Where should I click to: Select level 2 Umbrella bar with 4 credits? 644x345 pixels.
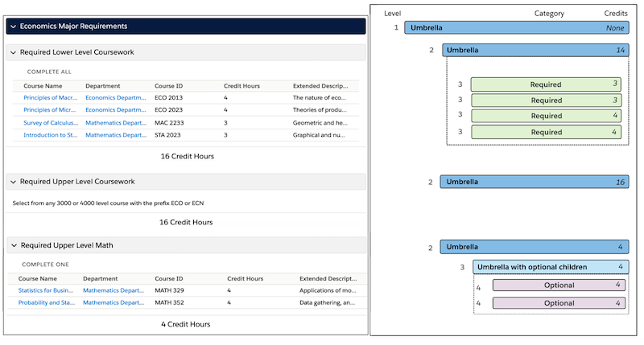535,247
